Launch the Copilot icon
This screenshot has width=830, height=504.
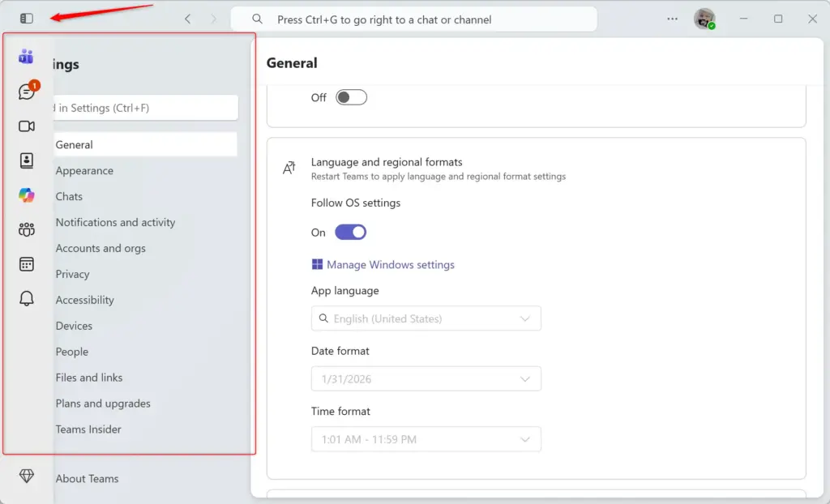27,195
